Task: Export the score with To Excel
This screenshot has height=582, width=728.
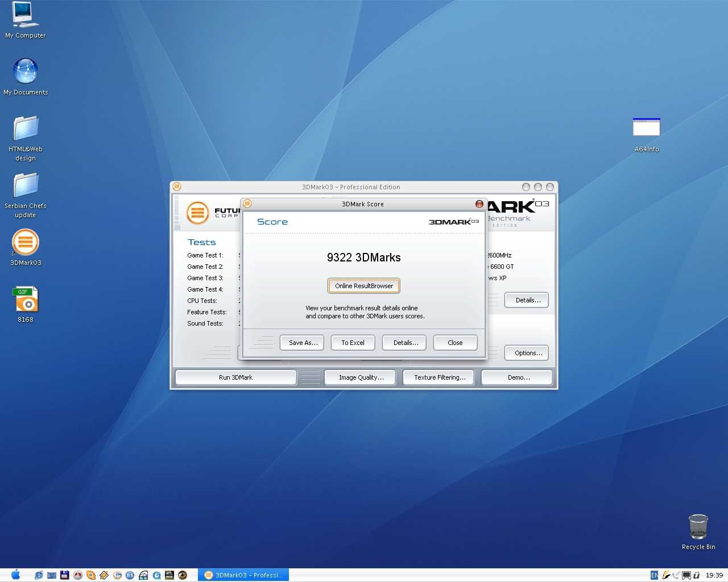Action: click(x=353, y=343)
